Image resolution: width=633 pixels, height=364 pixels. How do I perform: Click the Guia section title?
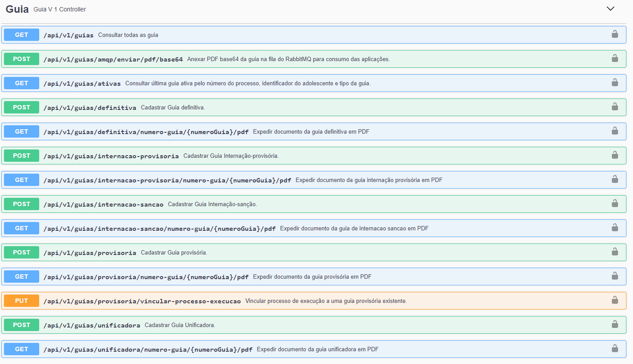(x=17, y=9)
